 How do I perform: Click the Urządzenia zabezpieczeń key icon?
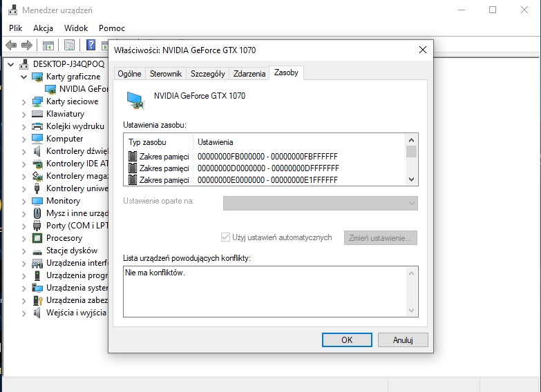tap(37, 300)
